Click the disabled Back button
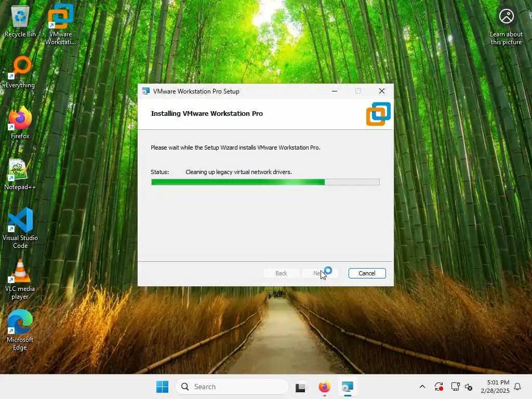 [x=281, y=273]
